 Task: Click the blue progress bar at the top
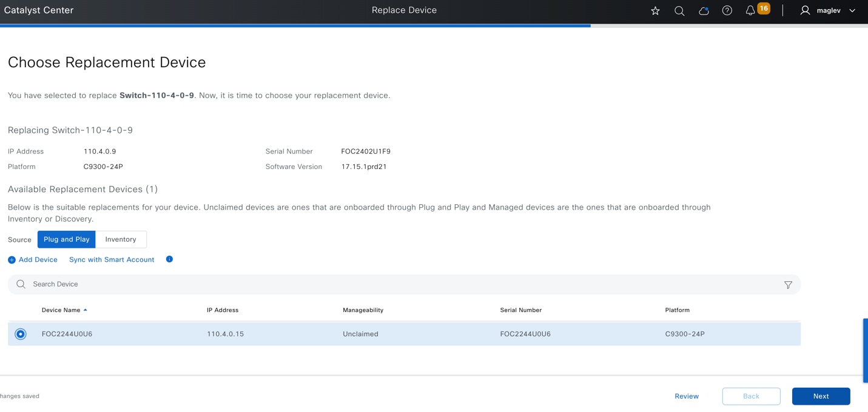[295, 25]
